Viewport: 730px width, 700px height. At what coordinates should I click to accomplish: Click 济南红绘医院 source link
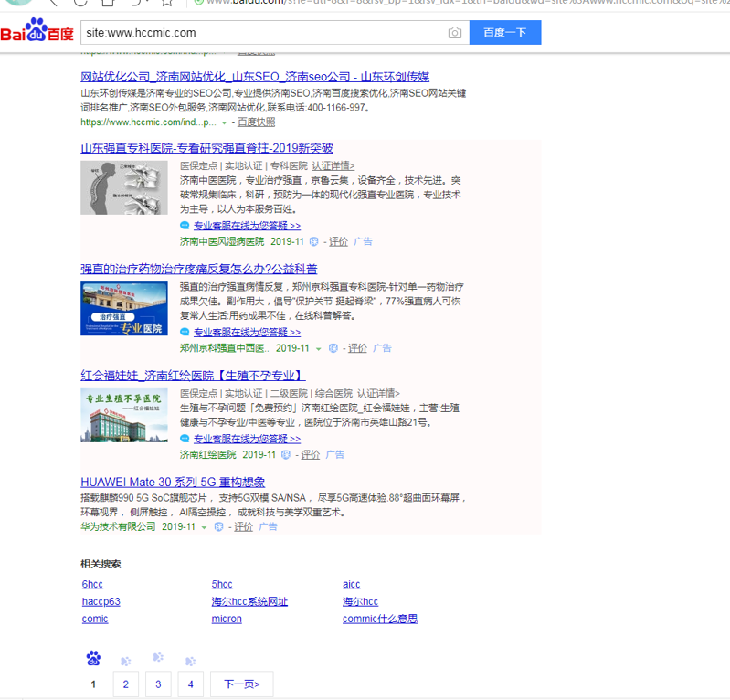click(x=208, y=454)
